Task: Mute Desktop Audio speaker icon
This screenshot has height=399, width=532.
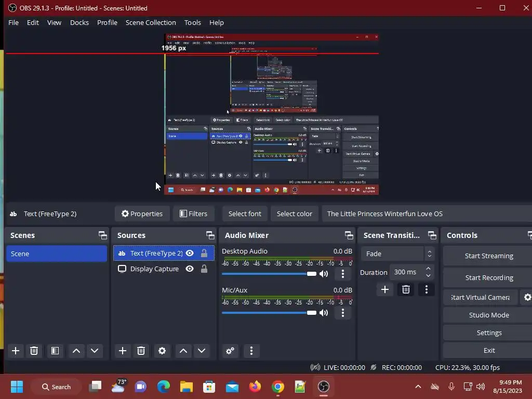Action: tap(324, 274)
